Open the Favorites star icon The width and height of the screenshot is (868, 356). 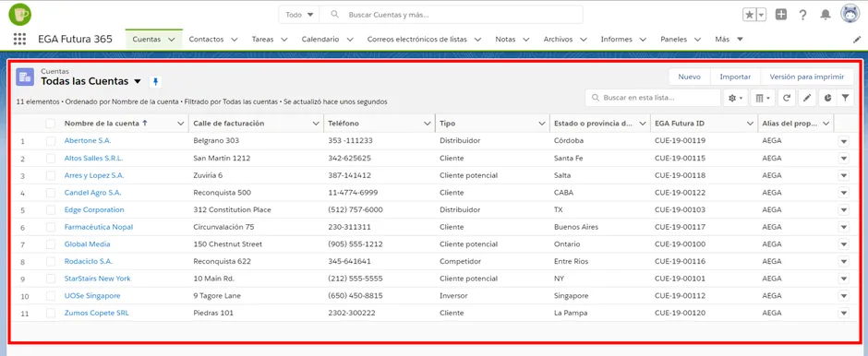click(749, 15)
